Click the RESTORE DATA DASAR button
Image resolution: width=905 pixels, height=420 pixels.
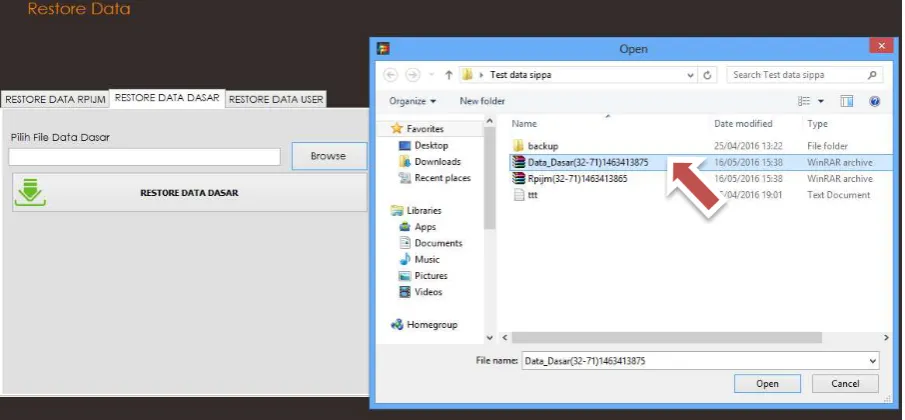(x=189, y=193)
